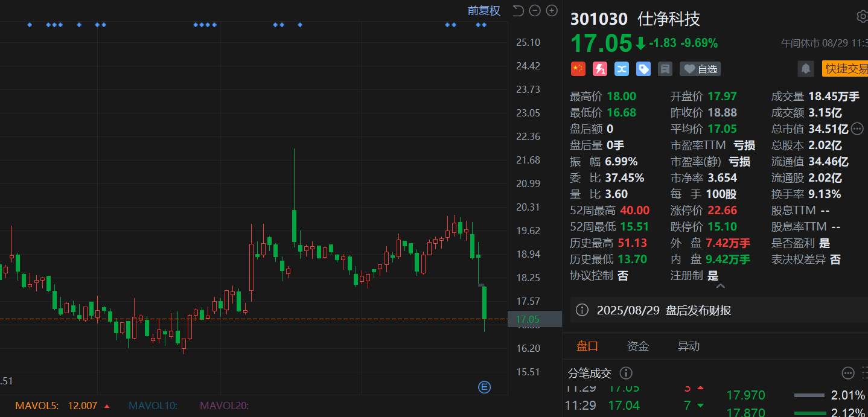Image resolution: width=868 pixels, height=417 pixels.
Task: Click the 涨停价 value 22.66
Action: coord(722,211)
